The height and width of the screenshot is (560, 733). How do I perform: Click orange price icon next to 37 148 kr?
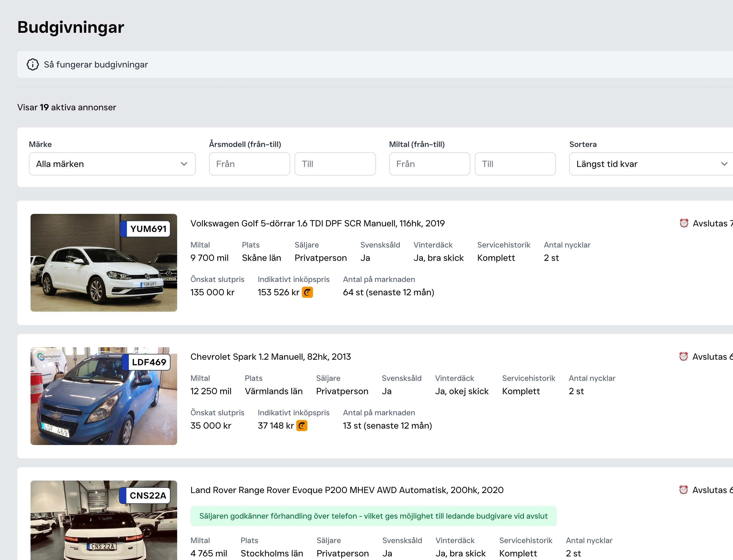302,426
